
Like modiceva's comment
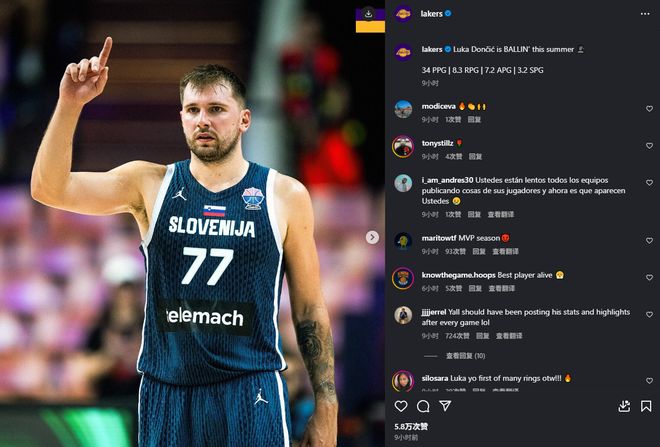pyautogui.click(x=649, y=109)
